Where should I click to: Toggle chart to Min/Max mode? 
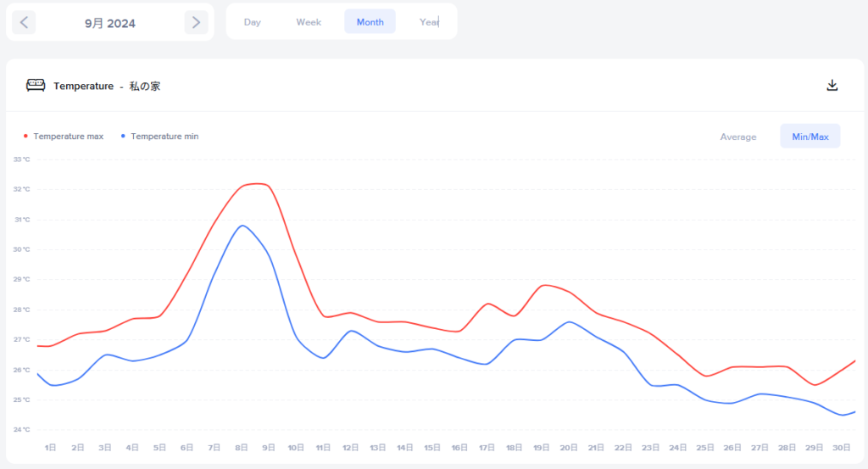(x=810, y=137)
